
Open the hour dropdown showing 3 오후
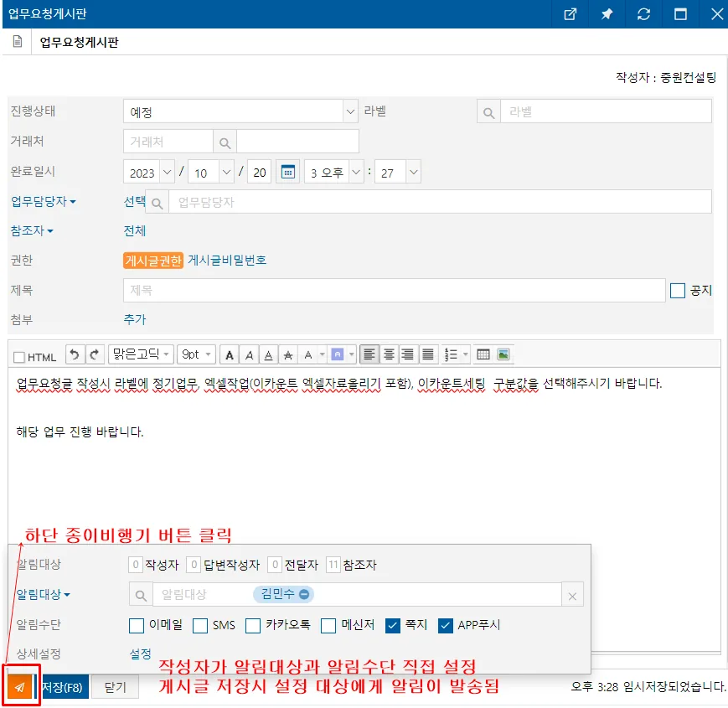pos(333,173)
